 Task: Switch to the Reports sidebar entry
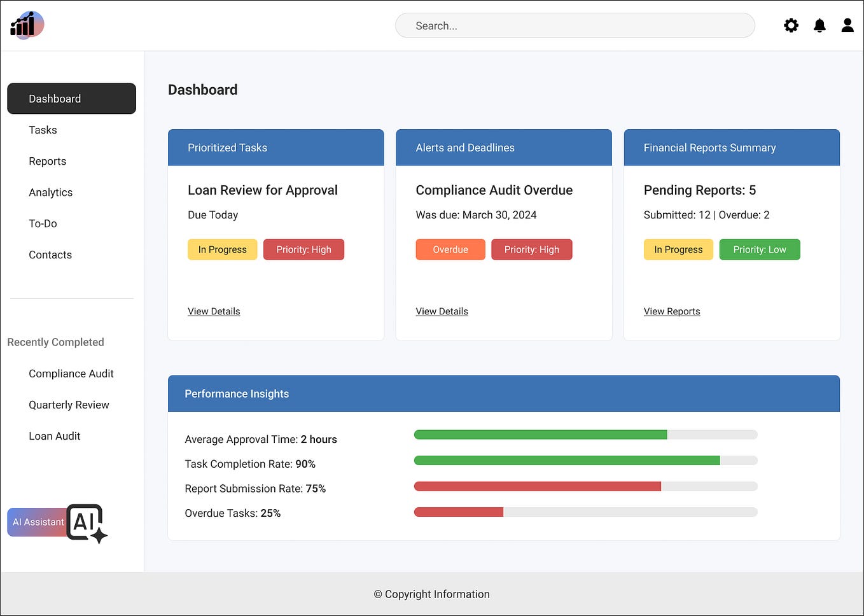47,161
